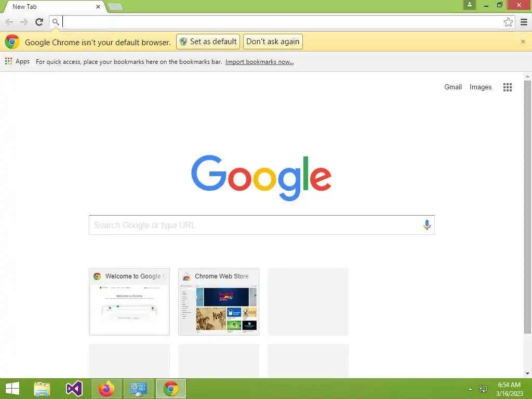Click the Chrome taskbar icon
Viewport: 532px width, 399px height.
[170, 389]
